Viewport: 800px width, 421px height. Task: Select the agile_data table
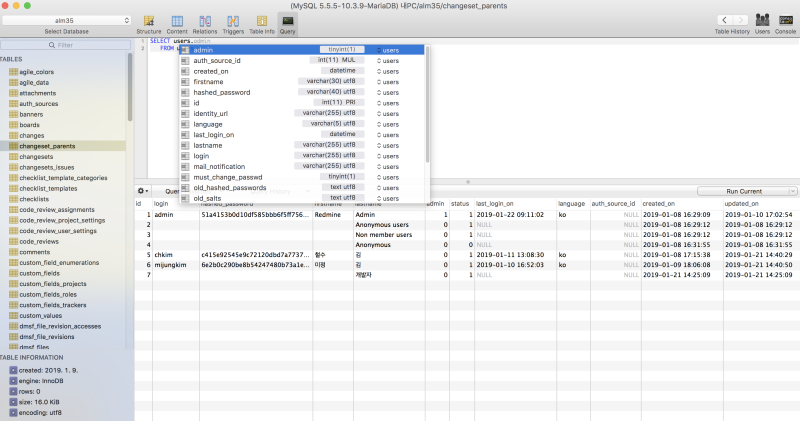click(x=34, y=82)
